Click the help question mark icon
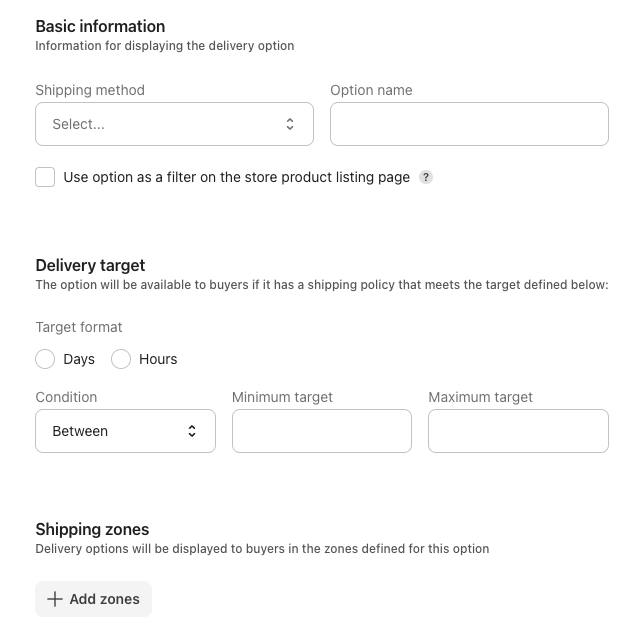 pyautogui.click(x=426, y=177)
